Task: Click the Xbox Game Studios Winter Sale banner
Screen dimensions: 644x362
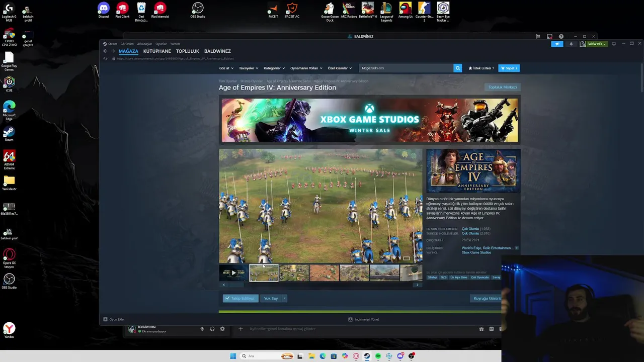Action: (x=370, y=120)
